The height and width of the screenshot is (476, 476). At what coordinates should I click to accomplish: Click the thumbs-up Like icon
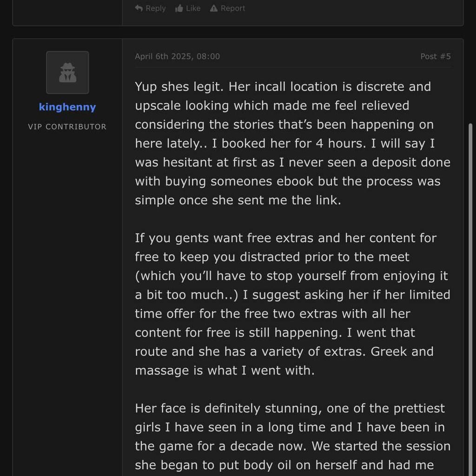pyautogui.click(x=179, y=8)
